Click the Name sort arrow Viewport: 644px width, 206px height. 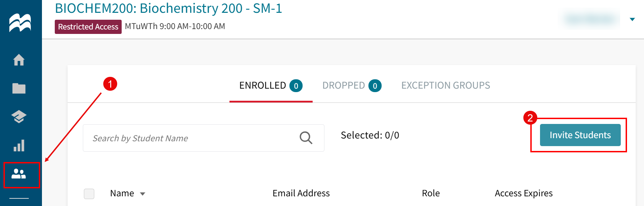142,194
